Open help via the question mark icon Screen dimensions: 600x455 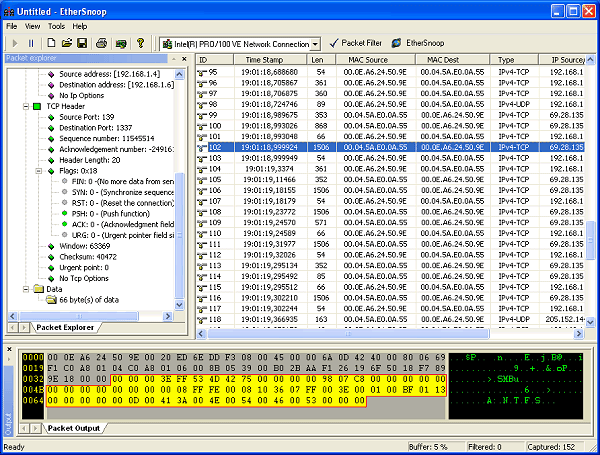coord(140,44)
